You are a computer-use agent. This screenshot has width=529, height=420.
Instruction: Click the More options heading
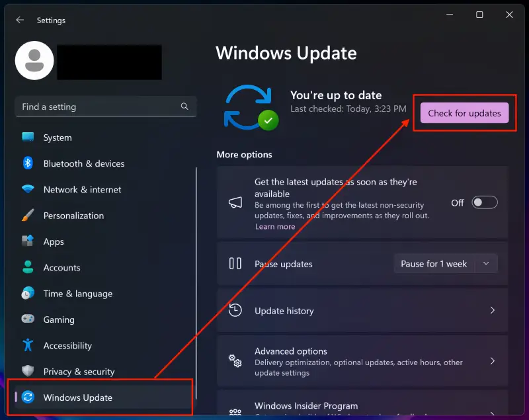[244, 155]
